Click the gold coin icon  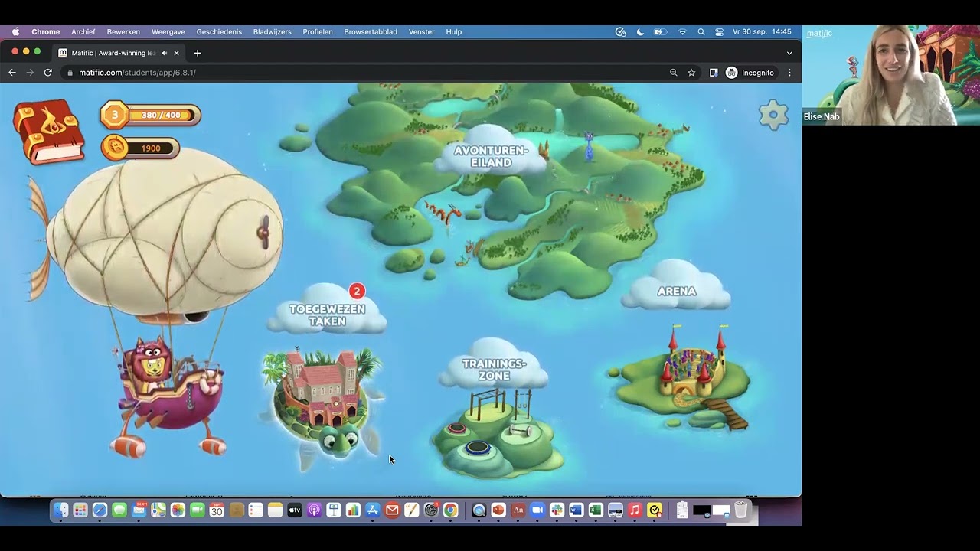(x=115, y=147)
